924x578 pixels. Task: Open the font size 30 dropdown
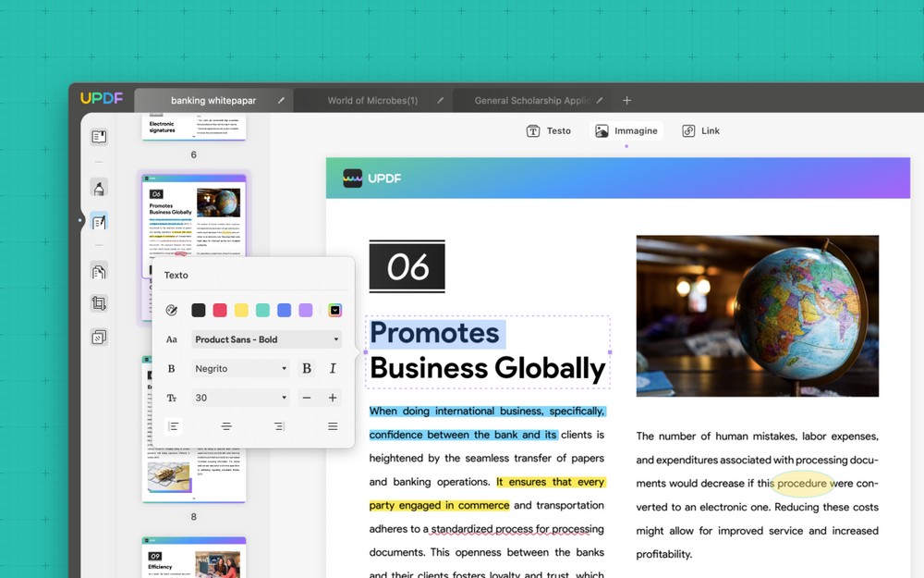(x=240, y=398)
